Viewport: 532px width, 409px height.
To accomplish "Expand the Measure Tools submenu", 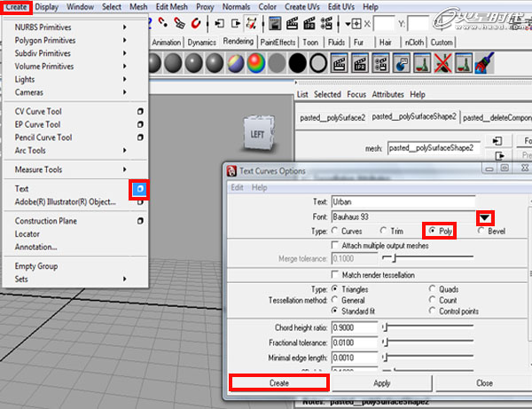I will click(x=124, y=169).
